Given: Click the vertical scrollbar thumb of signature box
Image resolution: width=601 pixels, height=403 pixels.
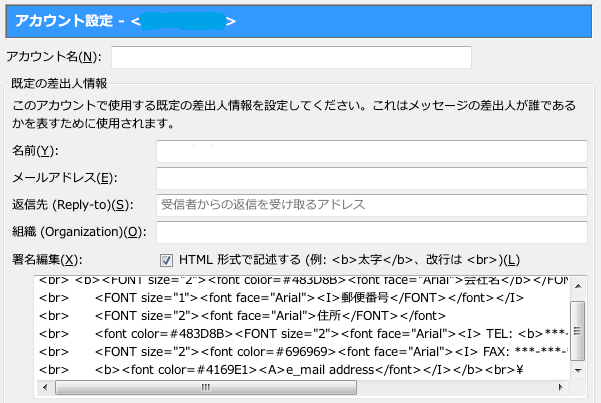Looking at the screenshot, I should point(577,325).
